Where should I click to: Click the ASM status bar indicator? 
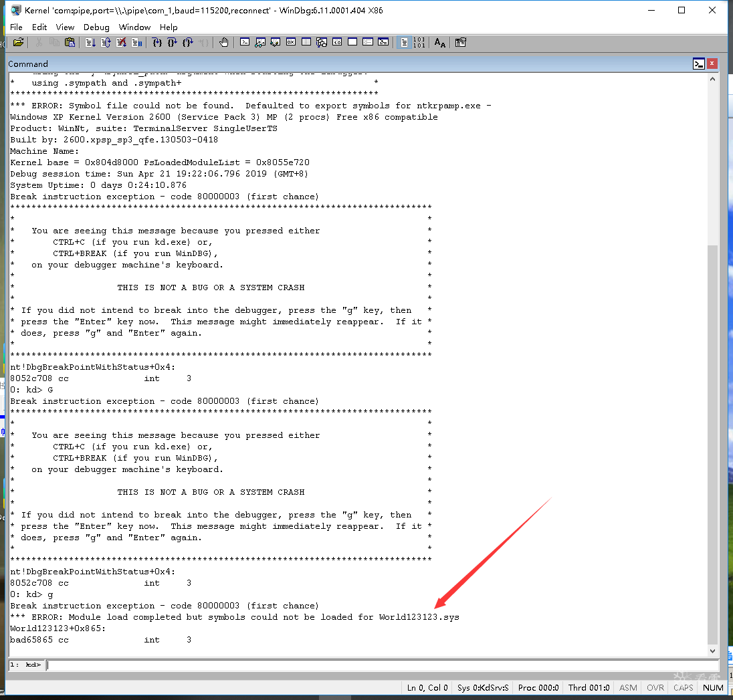point(628,687)
